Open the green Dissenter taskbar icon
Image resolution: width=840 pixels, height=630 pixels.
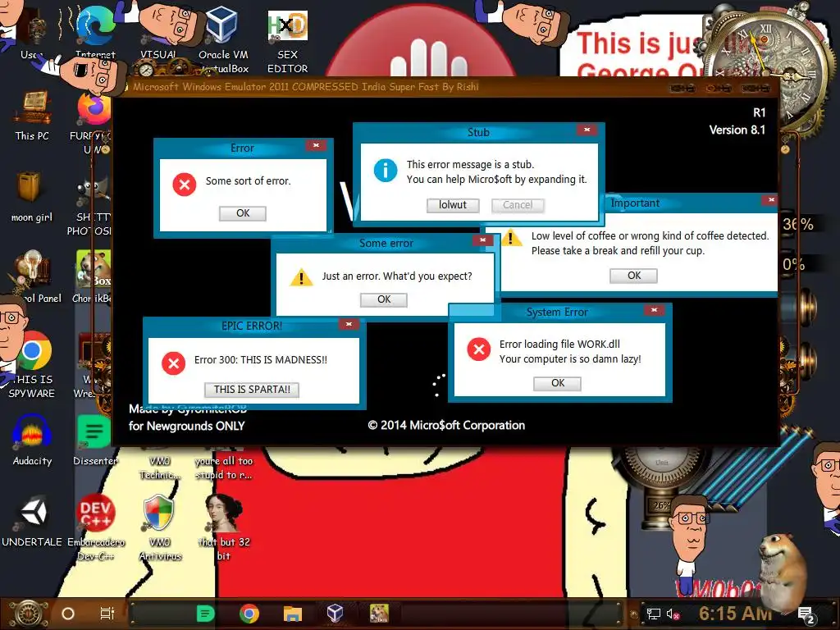[205, 614]
